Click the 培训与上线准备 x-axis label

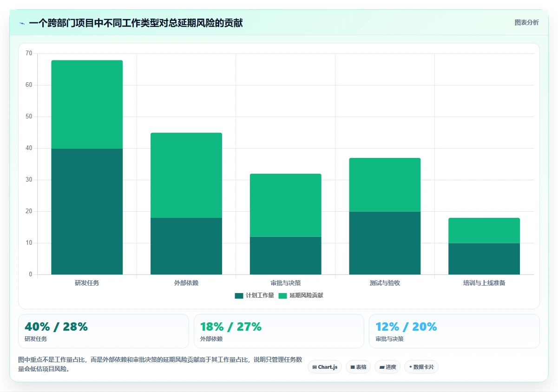[x=484, y=283]
